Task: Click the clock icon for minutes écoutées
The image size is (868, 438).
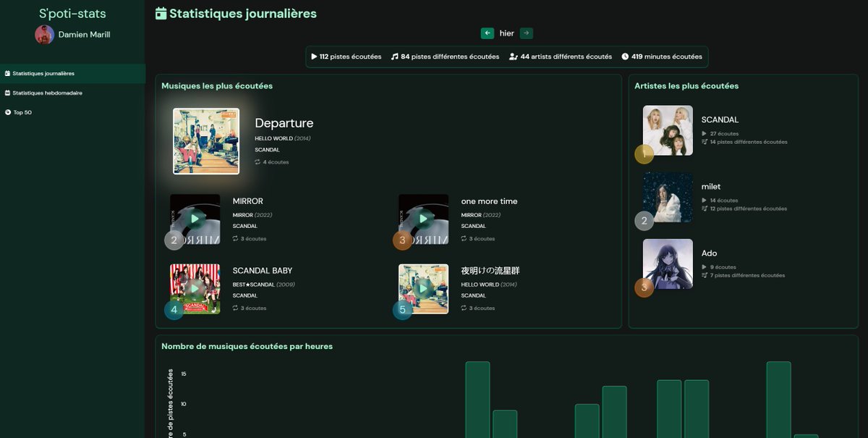Action: point(625,56)
